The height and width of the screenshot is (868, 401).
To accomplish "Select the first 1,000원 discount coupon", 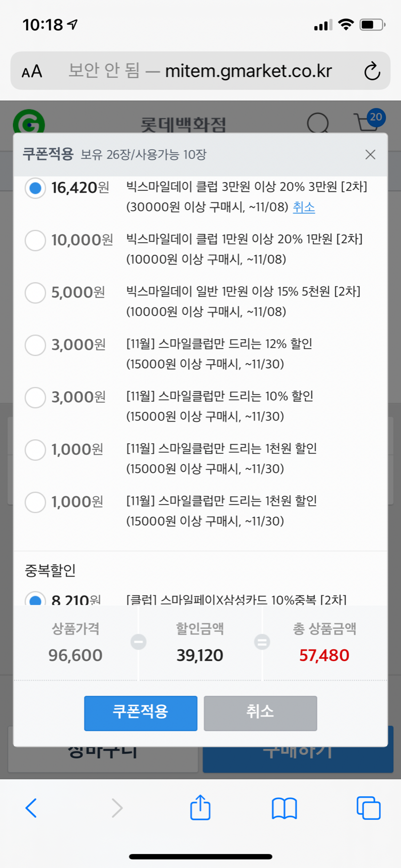I will [36, 450].
